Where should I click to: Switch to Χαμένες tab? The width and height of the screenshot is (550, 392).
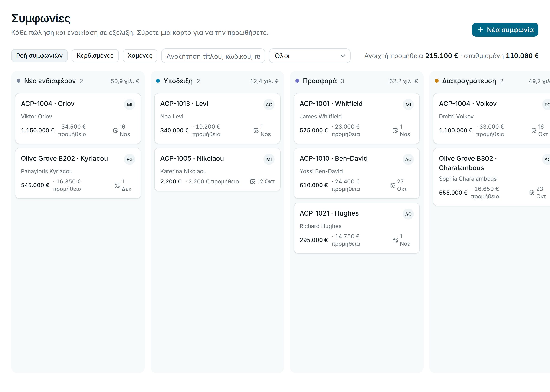click(140, 56)
